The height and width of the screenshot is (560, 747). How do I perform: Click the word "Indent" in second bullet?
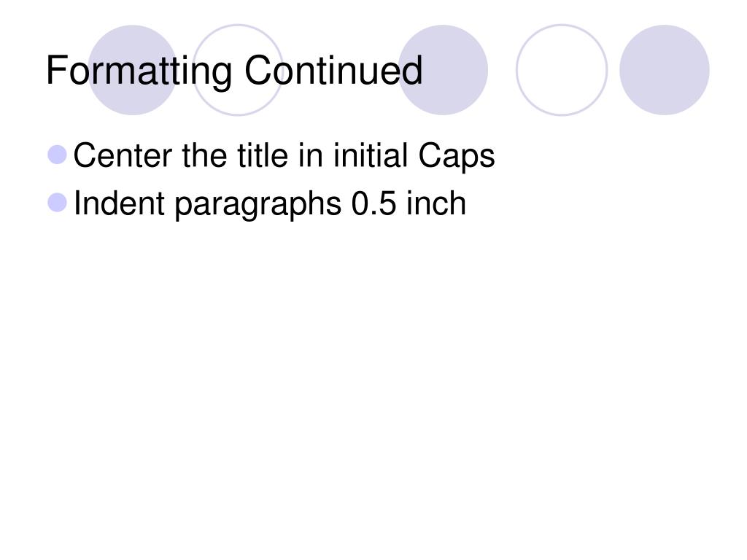click(119, 203)
